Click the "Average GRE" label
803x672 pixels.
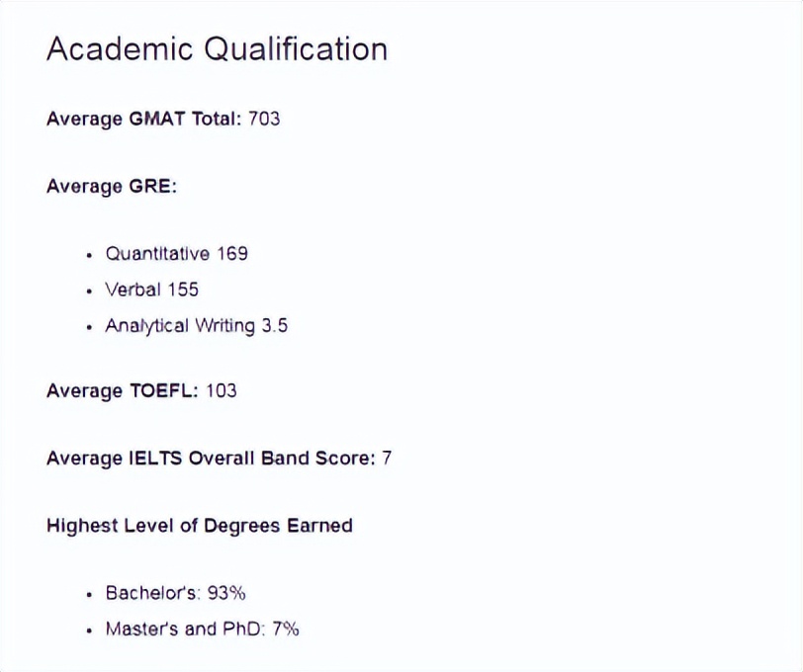point(111,186)
